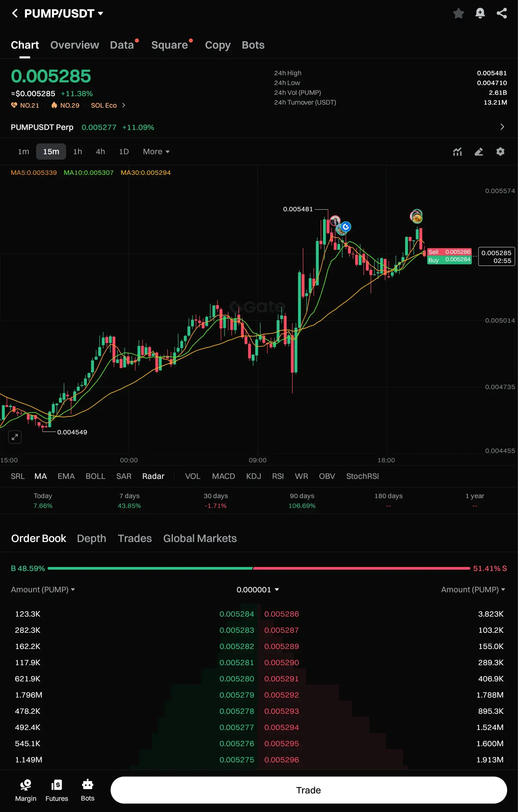This screenshot has width=523, height=812.
Task: Open the Global Markets tab
Action: (200, 538)
